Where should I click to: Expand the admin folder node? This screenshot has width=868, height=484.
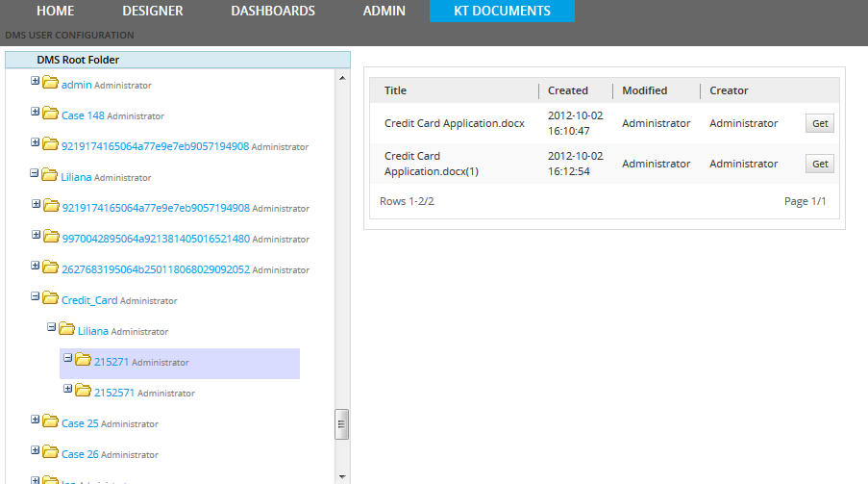36,82
